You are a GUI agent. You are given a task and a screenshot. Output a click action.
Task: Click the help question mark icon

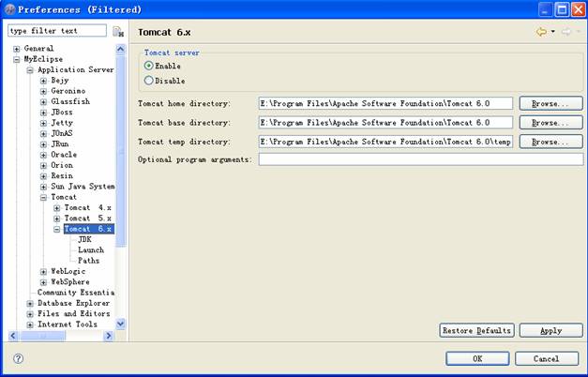click(18, 358)
